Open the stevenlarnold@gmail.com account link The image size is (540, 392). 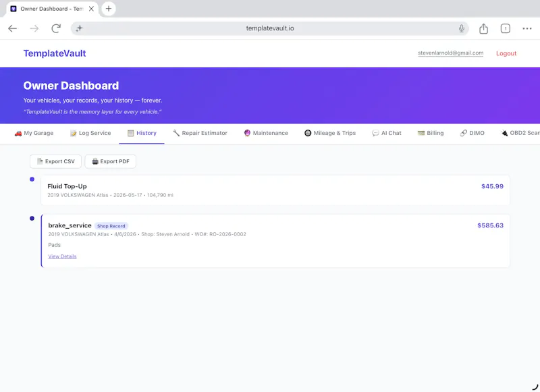(450, 53)
